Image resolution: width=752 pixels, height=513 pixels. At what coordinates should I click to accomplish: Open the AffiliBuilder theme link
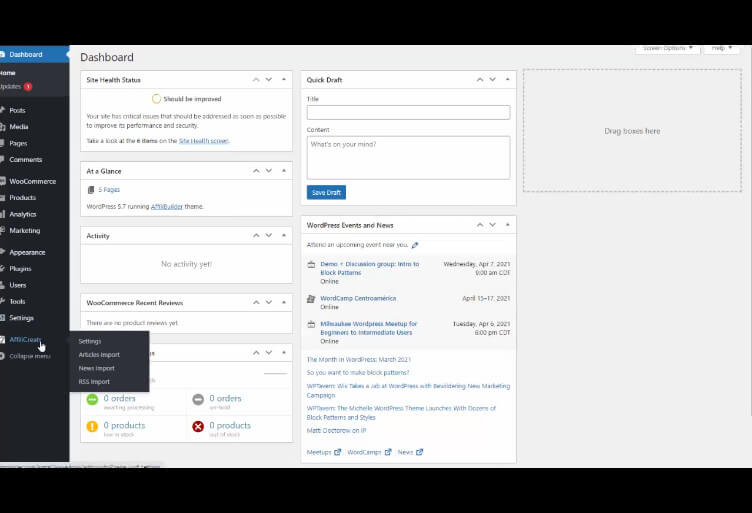[167, 207]
